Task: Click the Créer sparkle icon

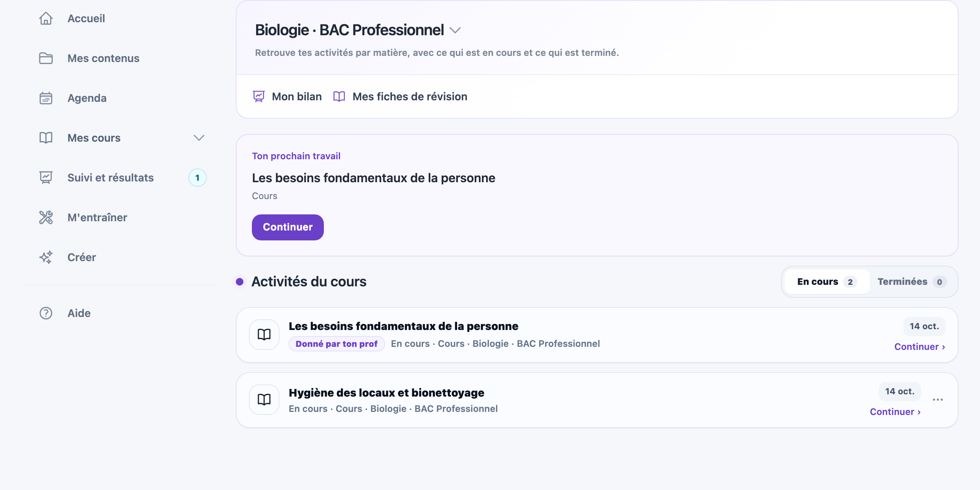Action: (46, 257)
